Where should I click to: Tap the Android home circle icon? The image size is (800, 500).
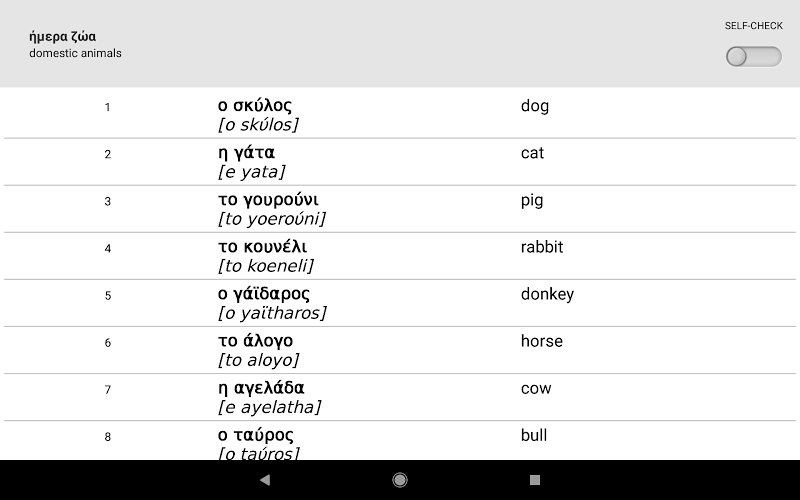pyautogui.click(x=399, y=480)
